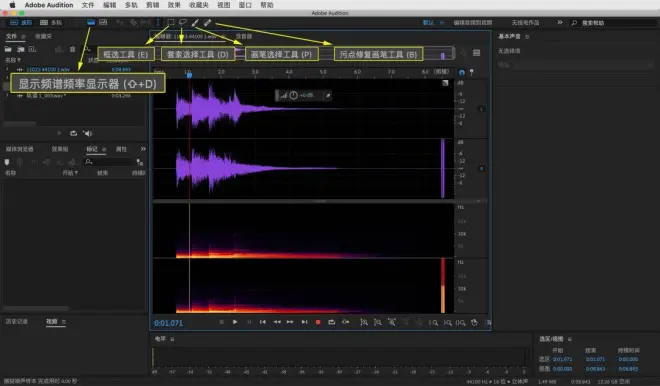Click the blue playhead marker on timeline

[x=189, y=75]
